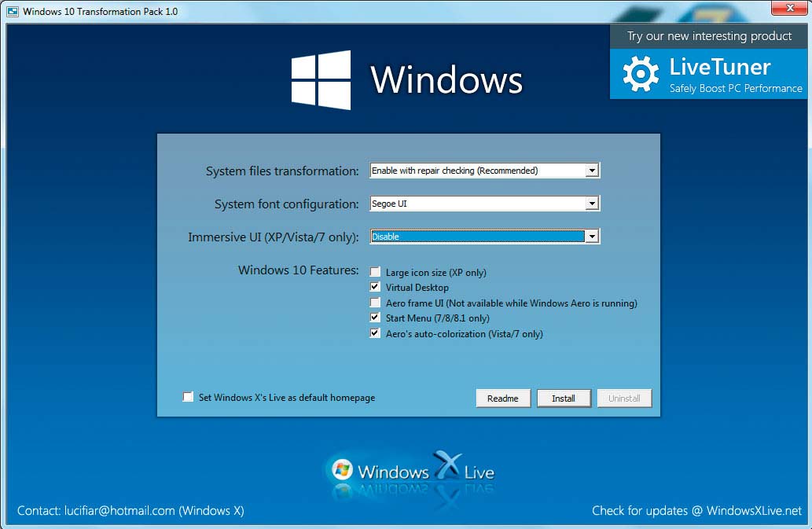Click the Windows X Live orb logo
This screenshot has width=812, height=529.
342,470
